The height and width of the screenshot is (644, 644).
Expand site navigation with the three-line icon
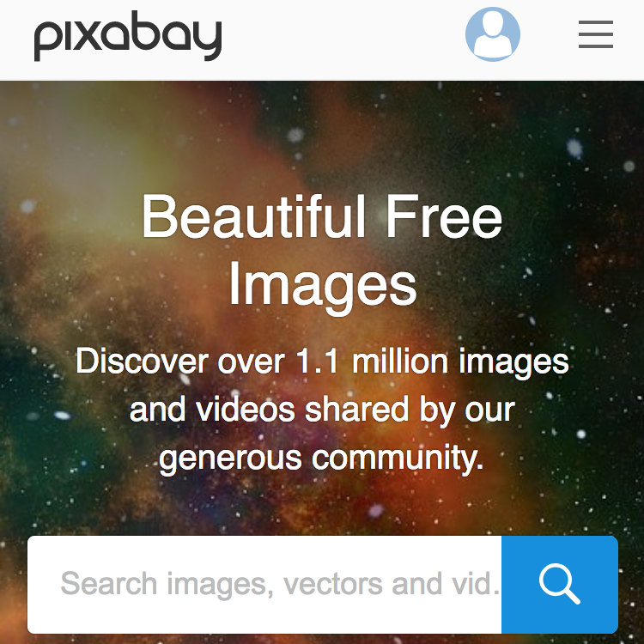click(x=596, y=34)
